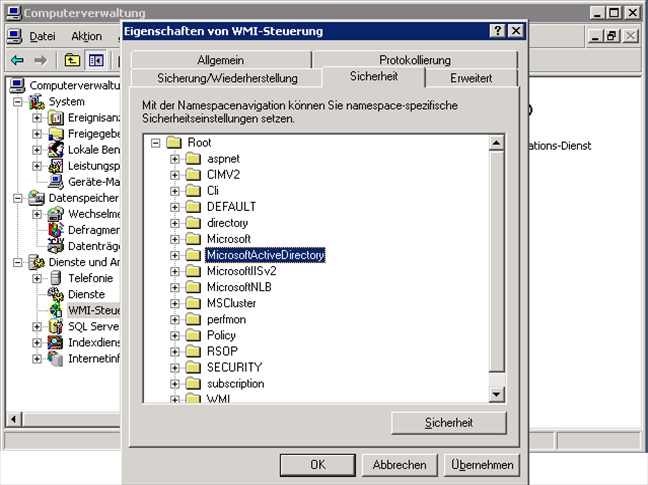Click the Back arrow in Computerverwaltung toolbar
Screen dimensions: 648x485
17,61
